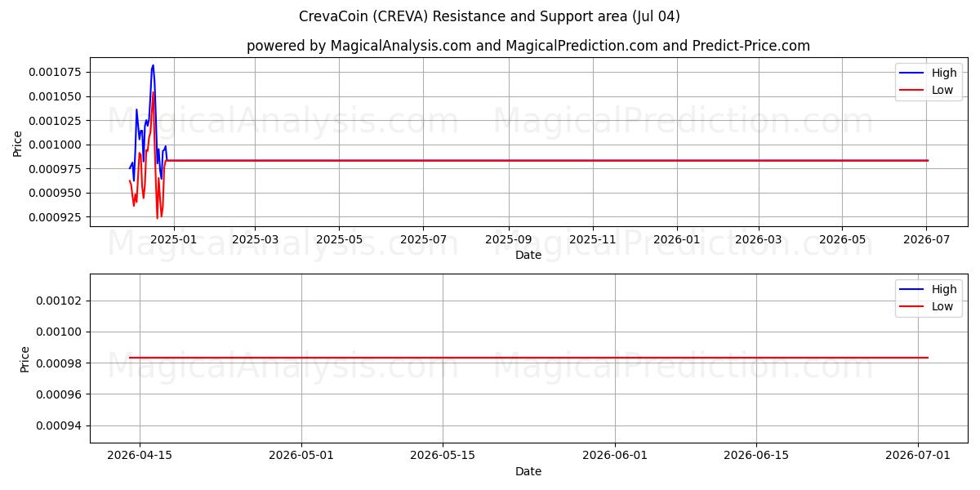Click the y-axis value '0.001050' on top chart
This screenshot has width=980, height=490.
55,96
